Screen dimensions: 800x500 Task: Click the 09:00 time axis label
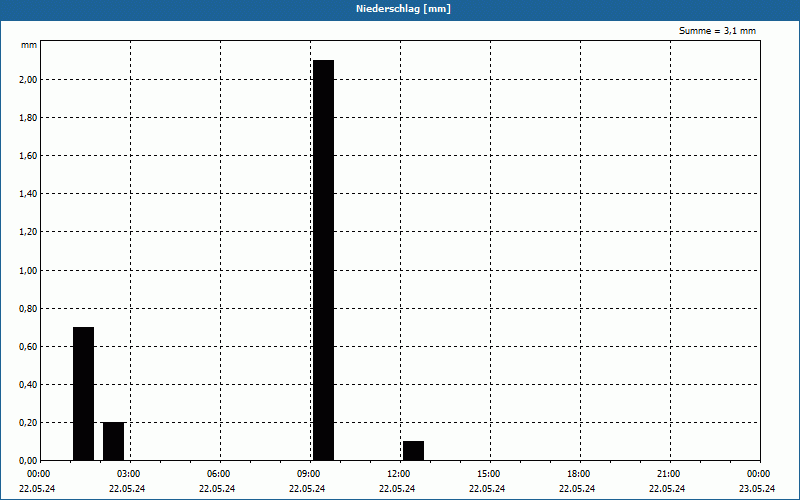tap(308, 474)
